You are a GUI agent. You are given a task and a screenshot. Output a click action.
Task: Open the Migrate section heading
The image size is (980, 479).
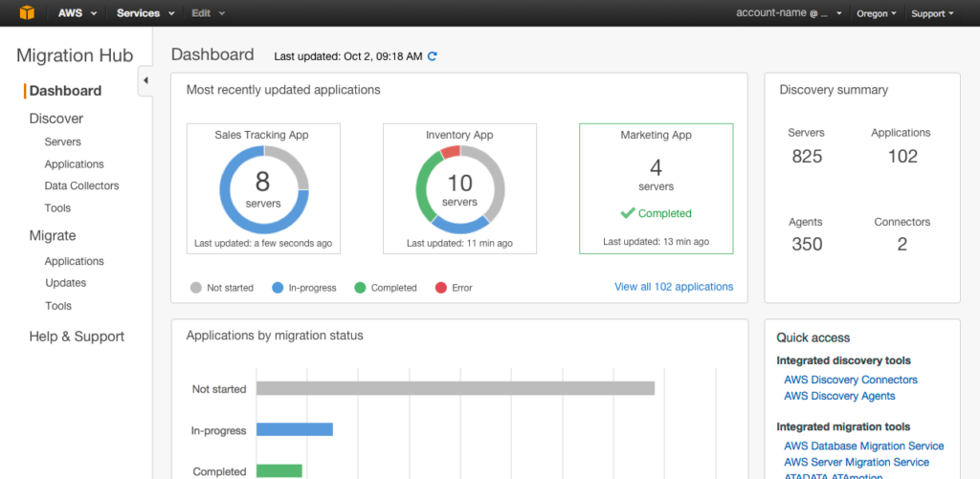tap(53, 235)
